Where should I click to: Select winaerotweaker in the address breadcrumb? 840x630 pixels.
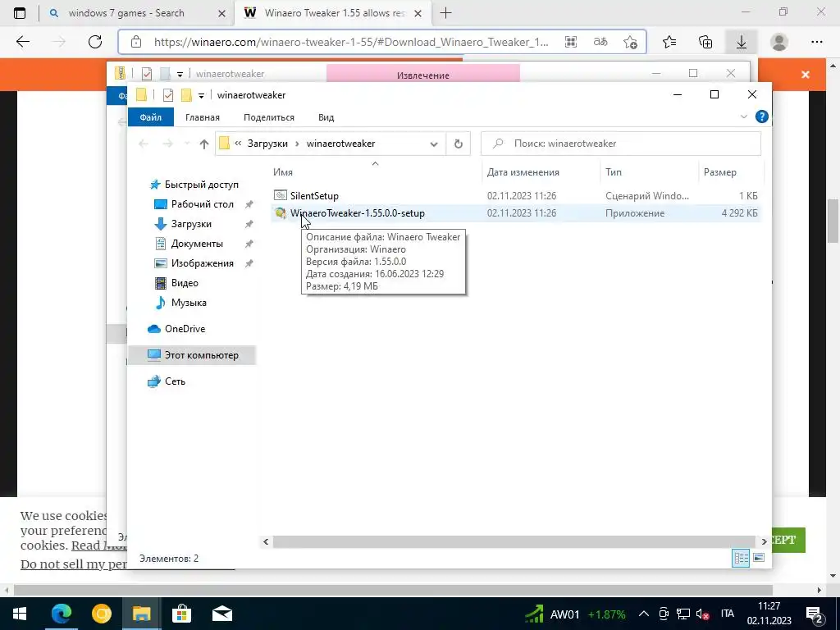[340, 144]
